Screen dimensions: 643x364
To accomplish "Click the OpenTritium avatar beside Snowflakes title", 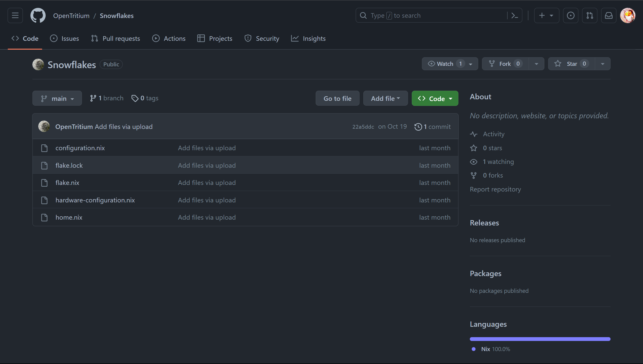I will [x=38, y=64].
